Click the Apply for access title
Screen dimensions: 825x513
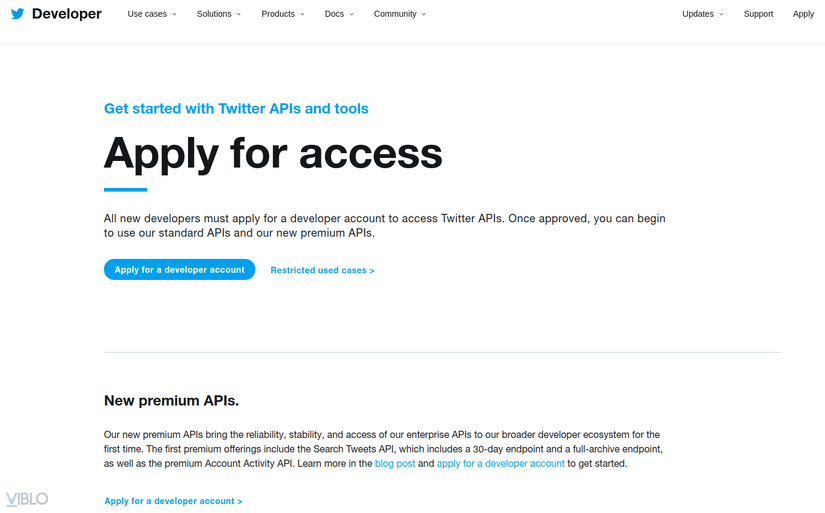click(x=273, y=153)
